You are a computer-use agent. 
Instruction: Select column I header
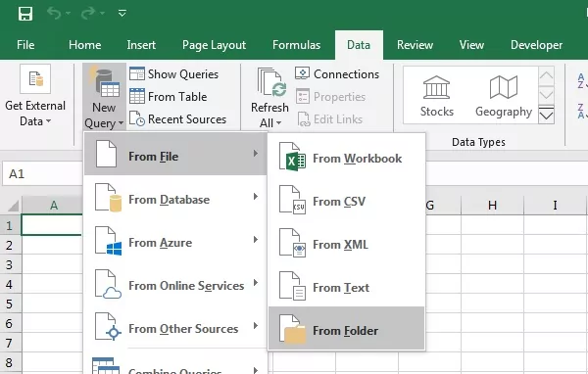(x=555, y=205)
